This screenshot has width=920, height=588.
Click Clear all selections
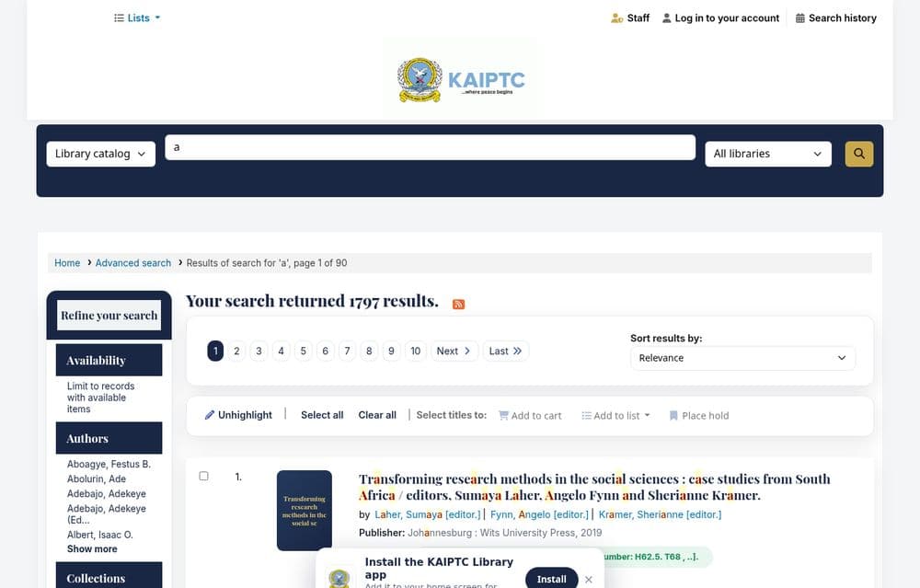point(377,415)
